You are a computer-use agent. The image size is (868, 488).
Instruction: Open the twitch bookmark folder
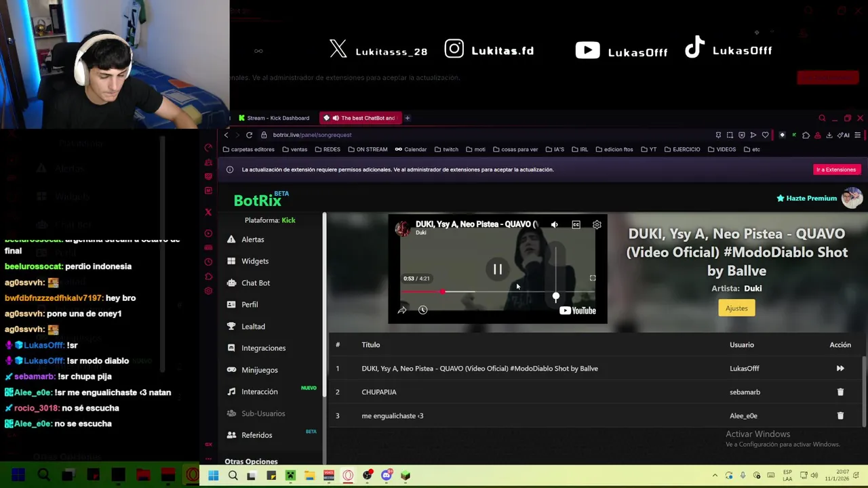(x=446, y=149)
